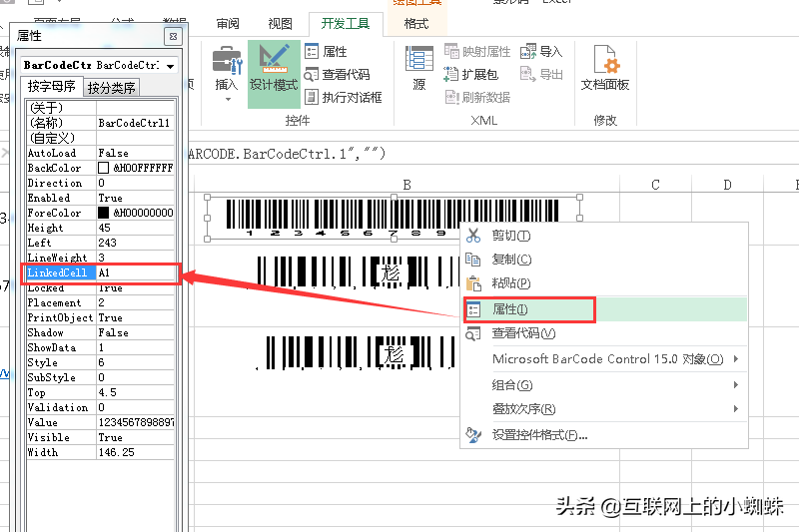Screen dimensions: 799x532
Task: Open XML Source (源) pane
Action: point(419,68)
